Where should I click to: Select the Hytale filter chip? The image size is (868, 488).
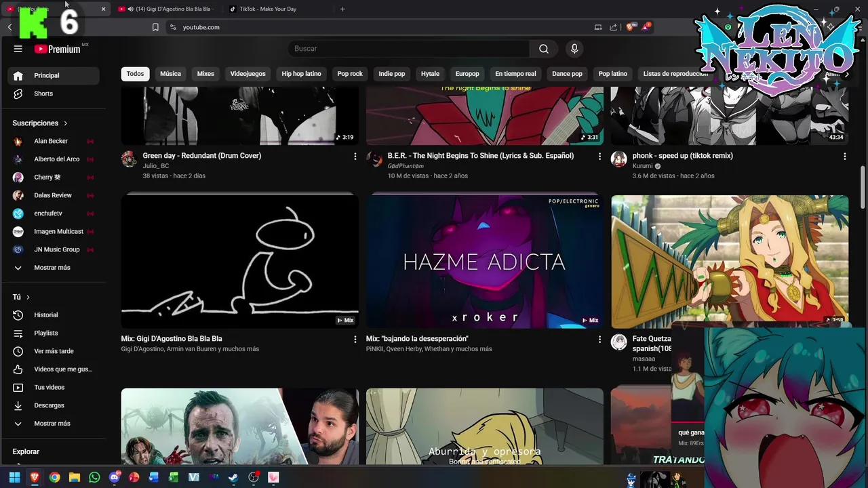click(430, 74)
